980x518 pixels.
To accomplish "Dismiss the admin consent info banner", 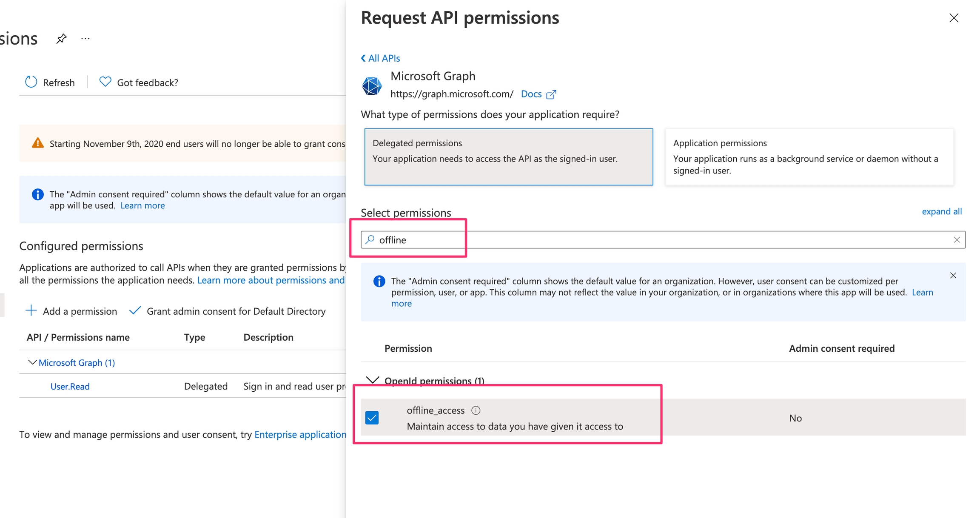I will tap(953, 276).
